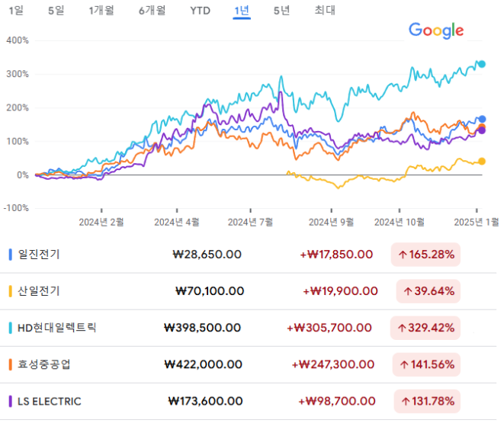504x423 pixels.
Task: Click the +₩247,300.00 change value
Action: click(x=333, y=364)
